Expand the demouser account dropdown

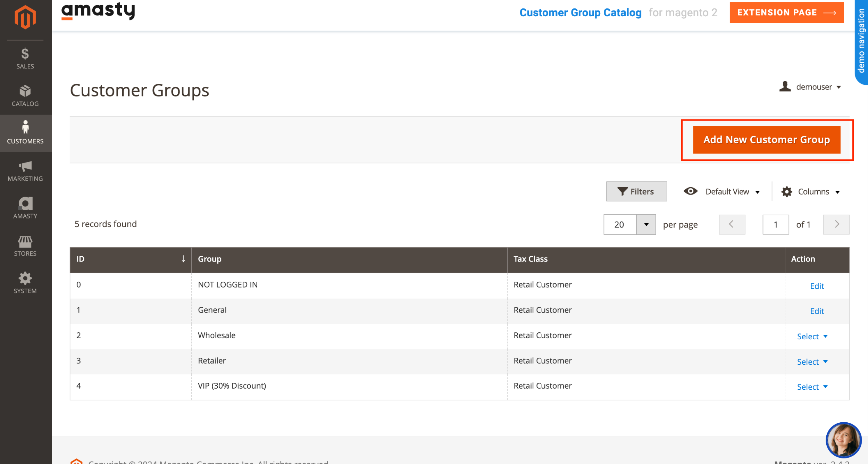coord(812,87)
